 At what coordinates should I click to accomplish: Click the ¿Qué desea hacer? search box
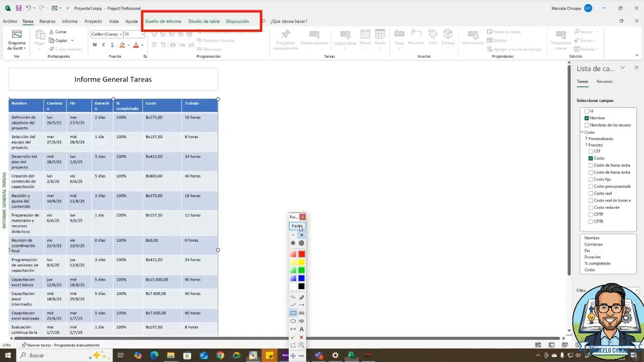(x=288, y=21)
